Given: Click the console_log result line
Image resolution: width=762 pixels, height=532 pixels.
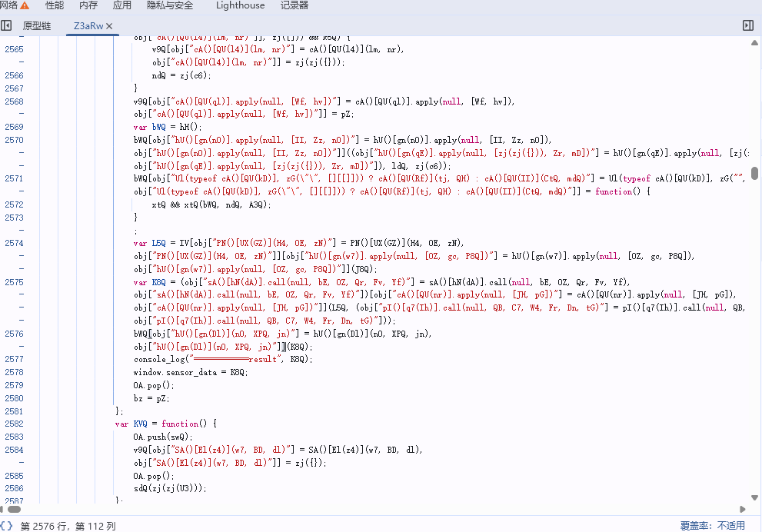Looking at the screenshot, I should pyautogui.click(x=223, y=359).
